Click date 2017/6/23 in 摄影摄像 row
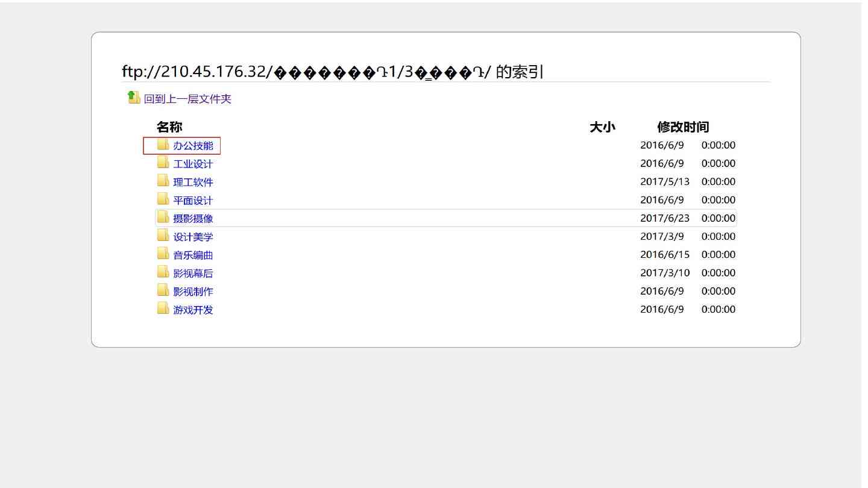The width and height of the screenshot is (868, 488). click(x=665, y=218)
